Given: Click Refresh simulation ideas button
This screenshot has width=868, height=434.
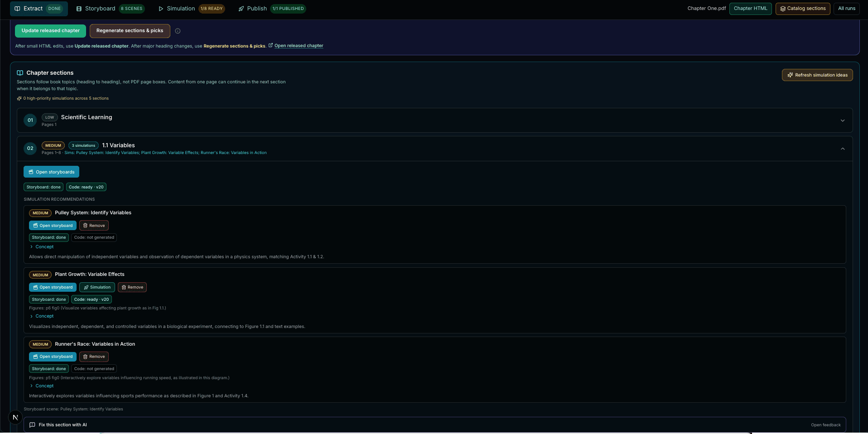Looking at the screenshot, I should click(x=817, y=75).
